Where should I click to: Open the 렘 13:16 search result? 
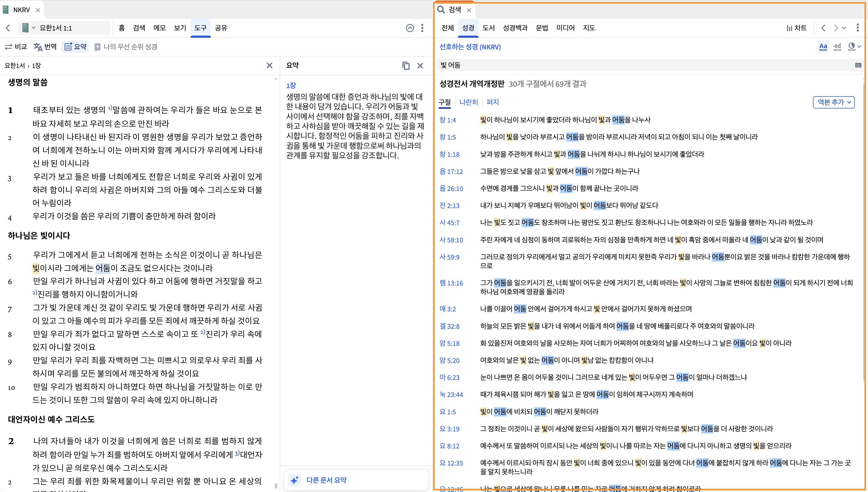coord(451,283)
